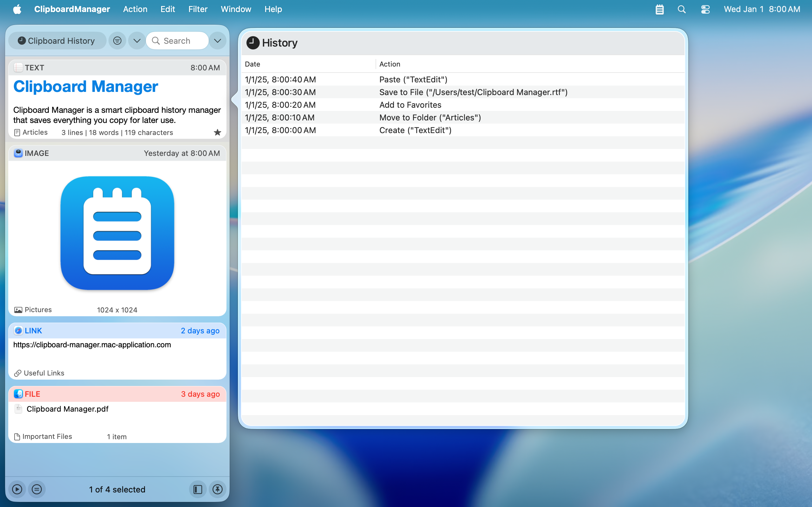Open the Action menu
Screen dimensions: 812x507
(135, 9)
